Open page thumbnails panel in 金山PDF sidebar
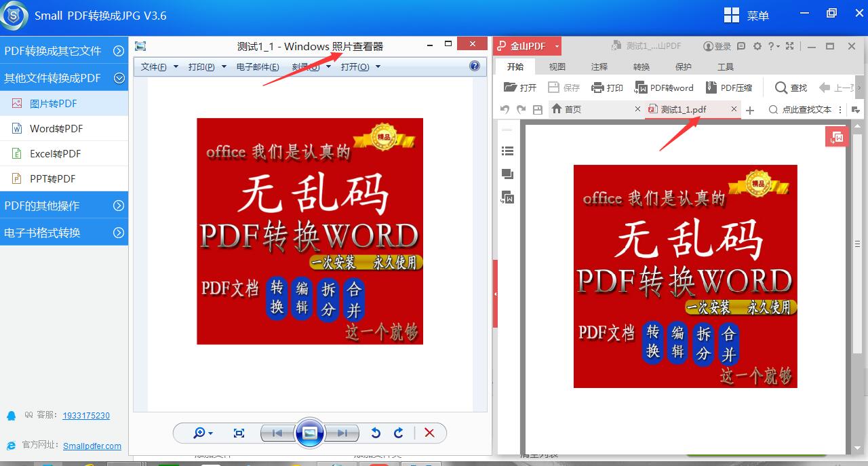 pyautogui.click(x=507, y=174)
